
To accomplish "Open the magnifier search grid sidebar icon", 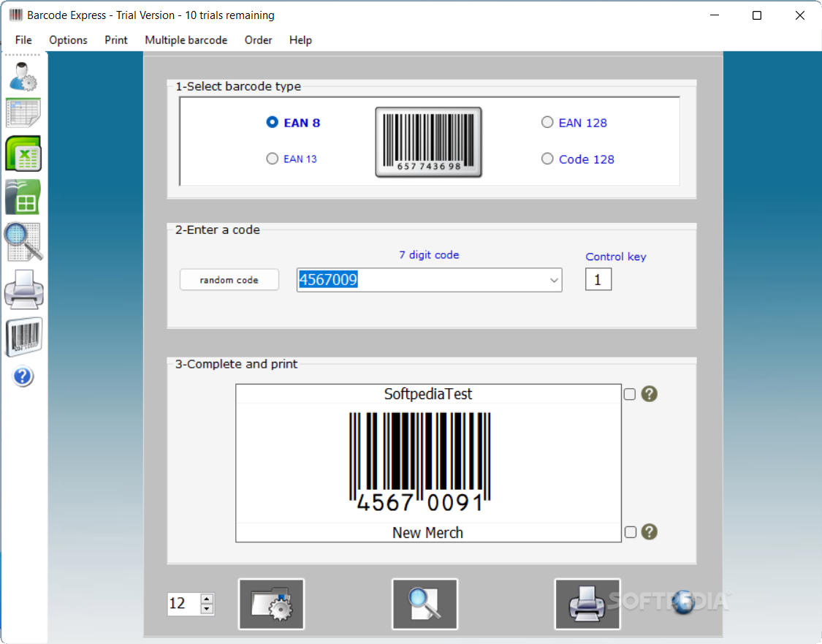I will tap(23, 242).
